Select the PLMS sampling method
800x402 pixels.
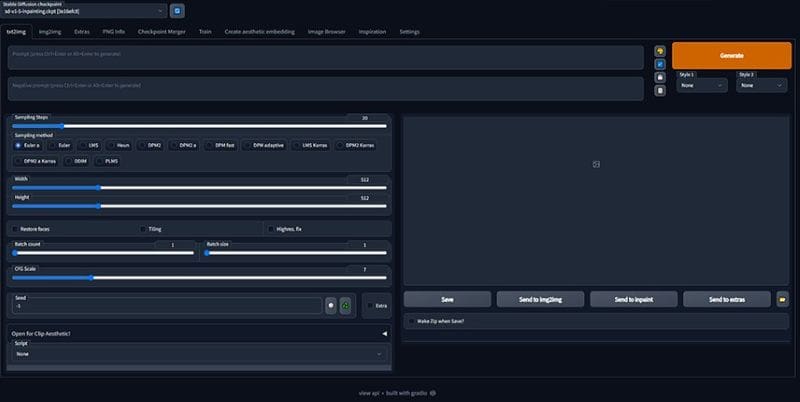pyautogui.click(x=107, y=161)
